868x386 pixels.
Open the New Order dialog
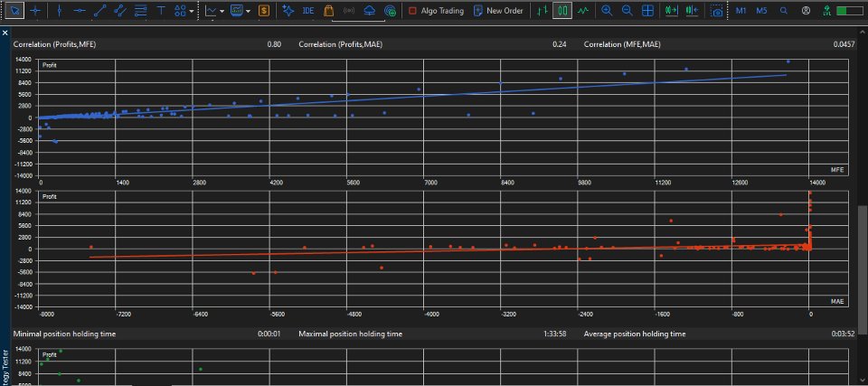tap(499, 11)
